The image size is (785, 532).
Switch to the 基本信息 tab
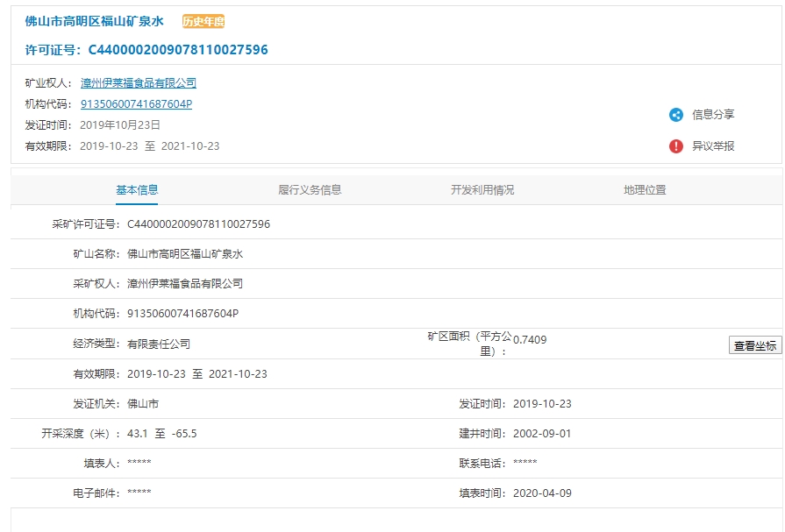coord(137,190)
